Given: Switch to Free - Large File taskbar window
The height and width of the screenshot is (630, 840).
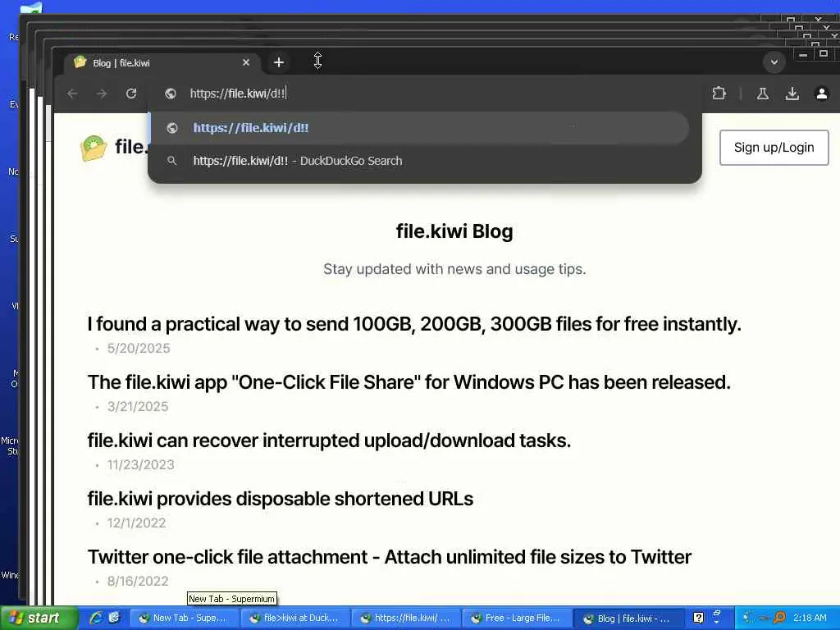Looking at the screenshot, I should pos(517,619).
